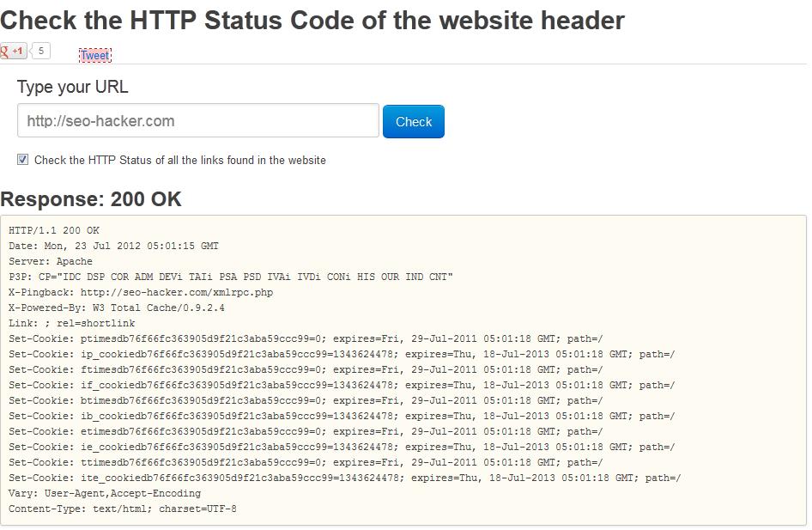Click the "Check the HTTP Status Code" page heading
This screenshot has width=812, height=530.
point(312,21)
